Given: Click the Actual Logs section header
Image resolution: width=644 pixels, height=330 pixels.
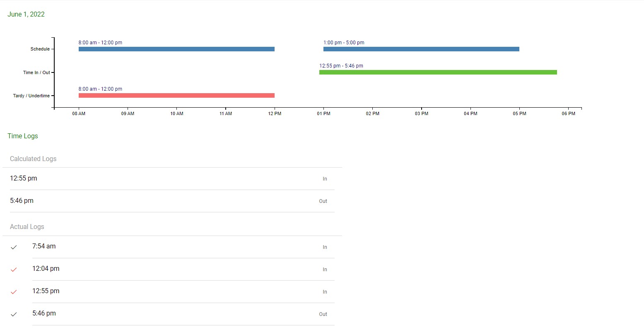Looking at the screenshot, I should click(x=27, y=227).
